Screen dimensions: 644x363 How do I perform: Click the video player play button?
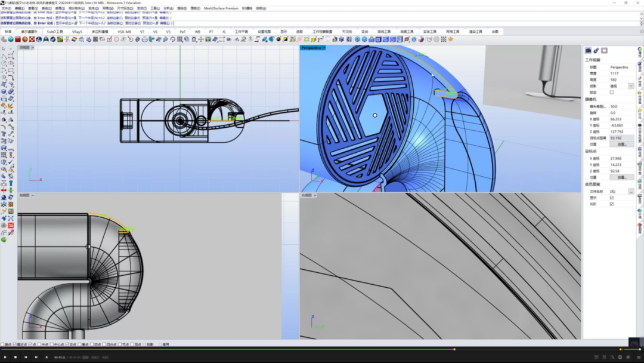coord(5,357)
